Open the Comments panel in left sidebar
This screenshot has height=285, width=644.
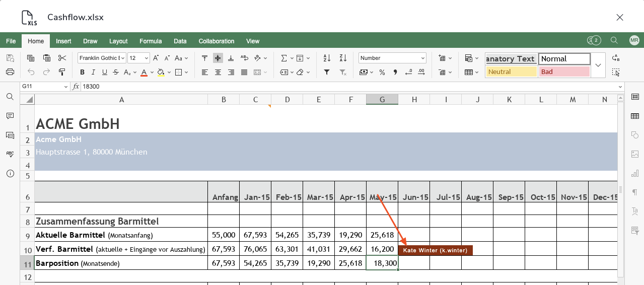pos(10,116)
